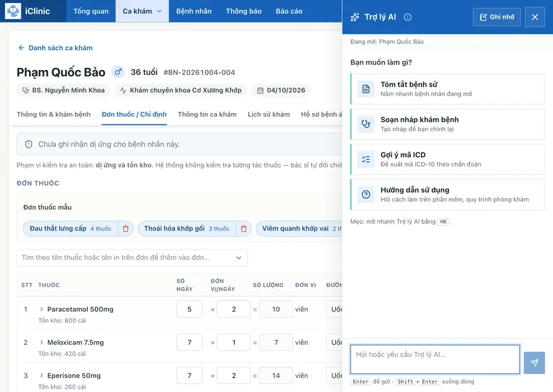Switch to Thông tin & khám bệnh tab

point(53,114)
